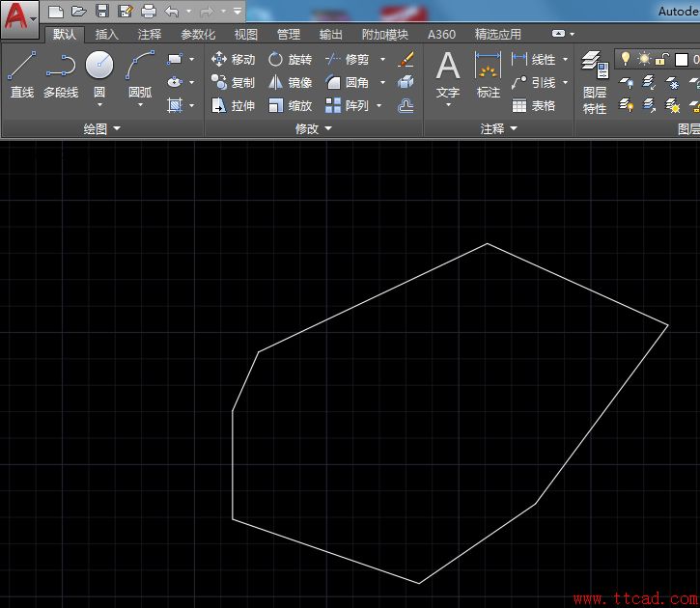Save the drawing with the floppy disk icon

point(102,12)
